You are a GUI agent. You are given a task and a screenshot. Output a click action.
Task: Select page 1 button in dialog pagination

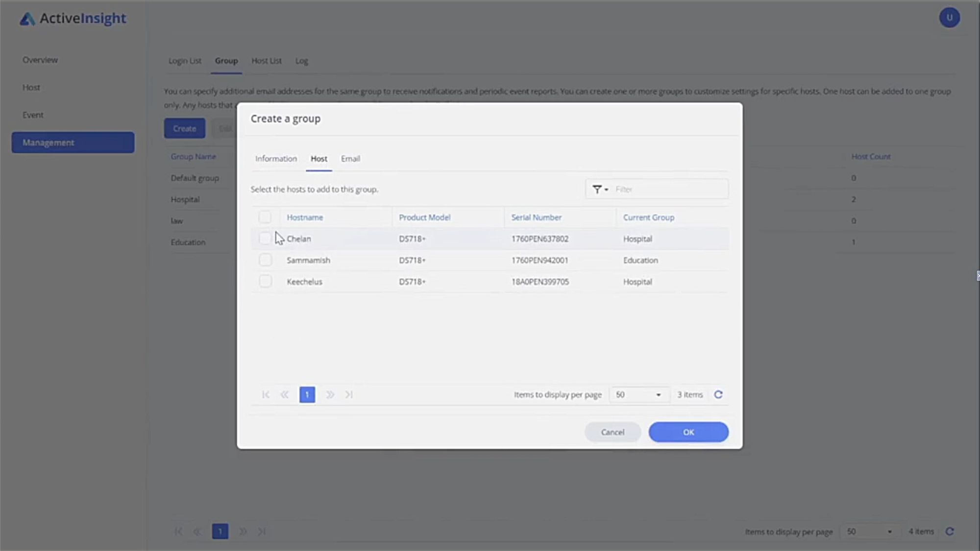click(x=307, y=395)
